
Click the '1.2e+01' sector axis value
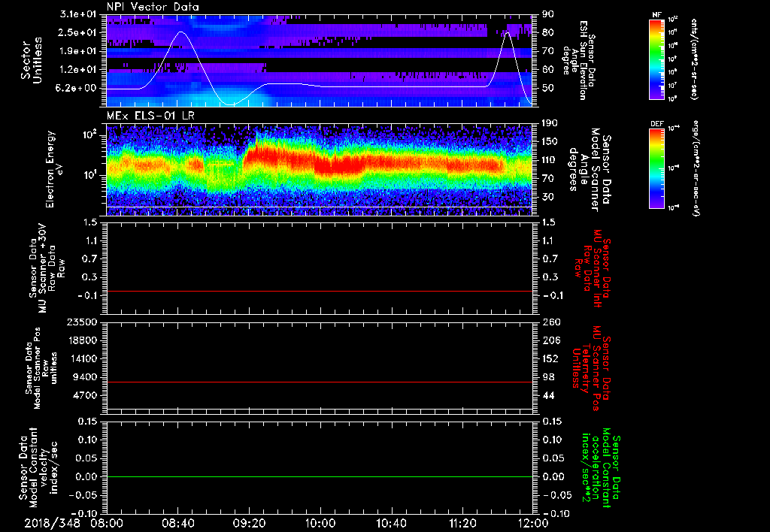78,70
